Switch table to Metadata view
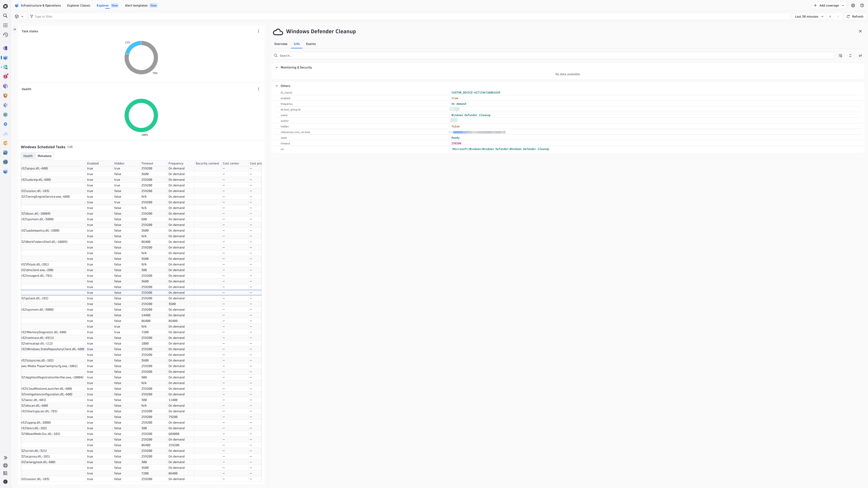 pos(45,156)
